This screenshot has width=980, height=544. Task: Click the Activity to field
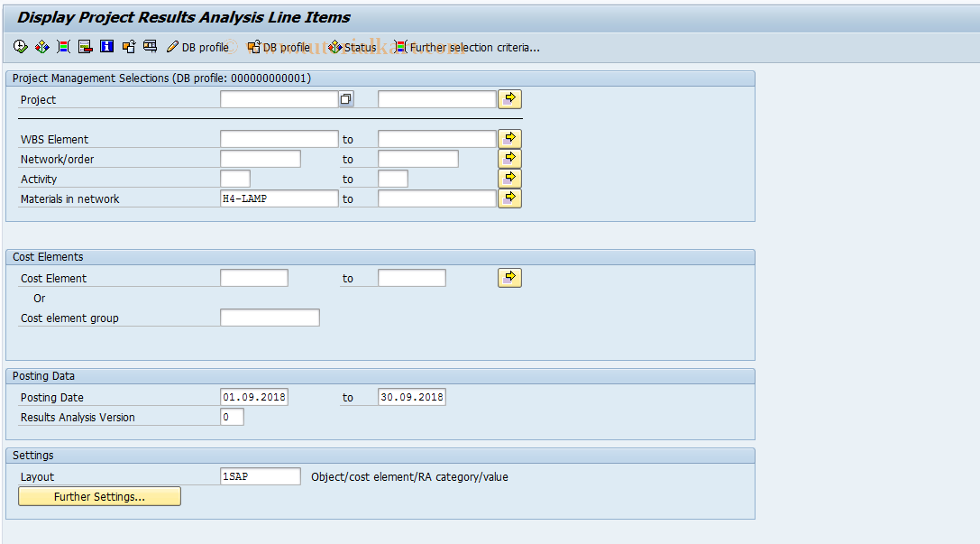click(x=393, y=179)
